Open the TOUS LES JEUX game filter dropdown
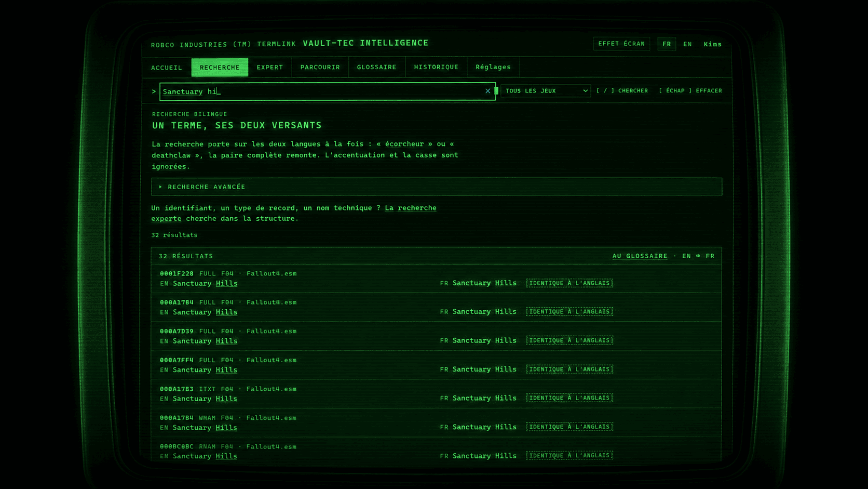 [x=546, y=91]
